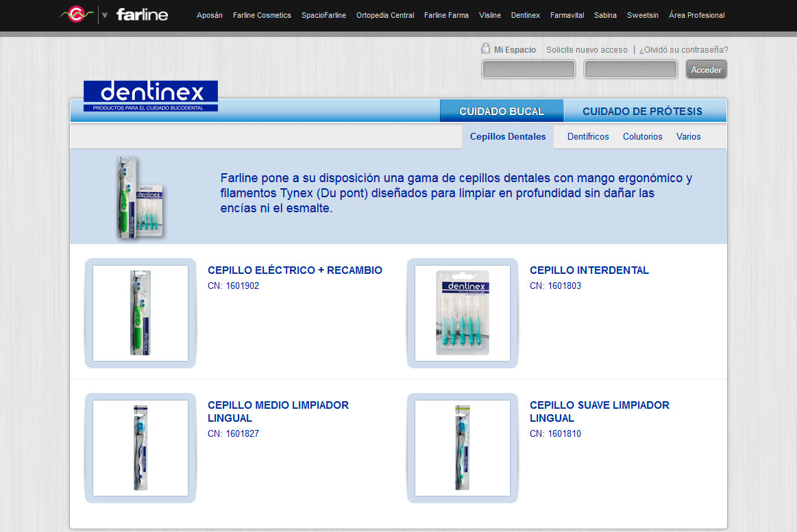This screenshot has width=797, height=532.
Task: Click the CEPILLO ELÉCTRICO product thumbnail
Action: [140, 313]
